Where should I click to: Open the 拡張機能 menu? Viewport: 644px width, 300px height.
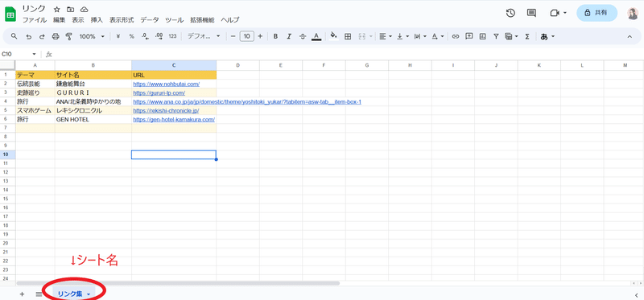202,19
